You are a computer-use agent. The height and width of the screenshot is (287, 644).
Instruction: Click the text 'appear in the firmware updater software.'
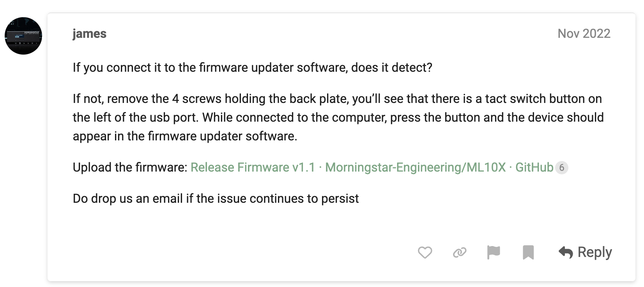tap(185, 136)
